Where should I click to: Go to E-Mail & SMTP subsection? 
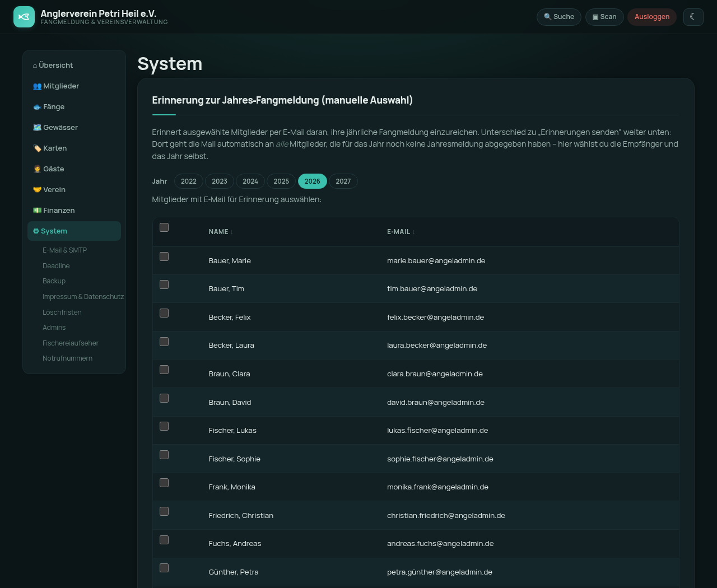(x=64, y=250)
